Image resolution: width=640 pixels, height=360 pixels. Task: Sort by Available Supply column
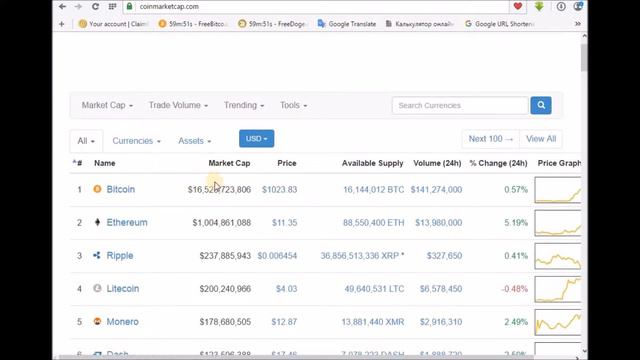click(372, 163)
